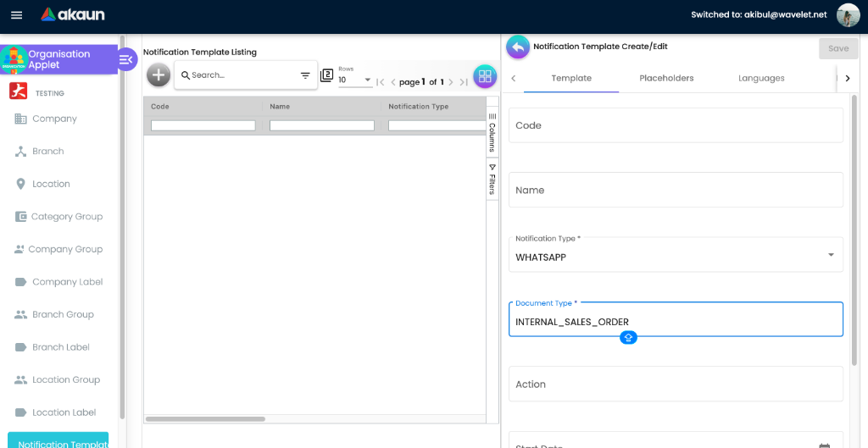868x448 pixels.
Task: Open the Columns side panel
Action: click(x=492, y=132)
